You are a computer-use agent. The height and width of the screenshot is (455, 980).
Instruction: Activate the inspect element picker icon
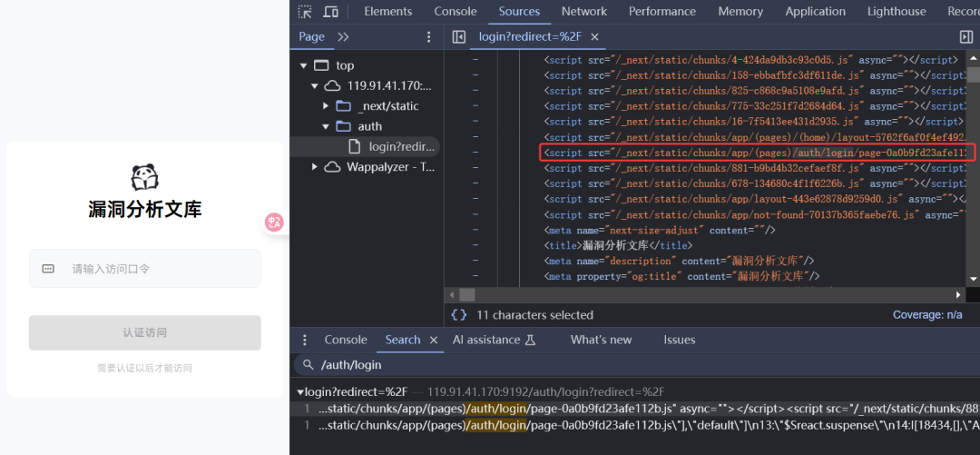click(x=305, y=12)
